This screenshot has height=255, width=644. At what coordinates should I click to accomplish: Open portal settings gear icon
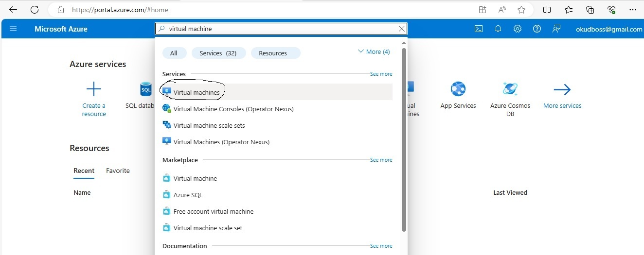point(518,29)
